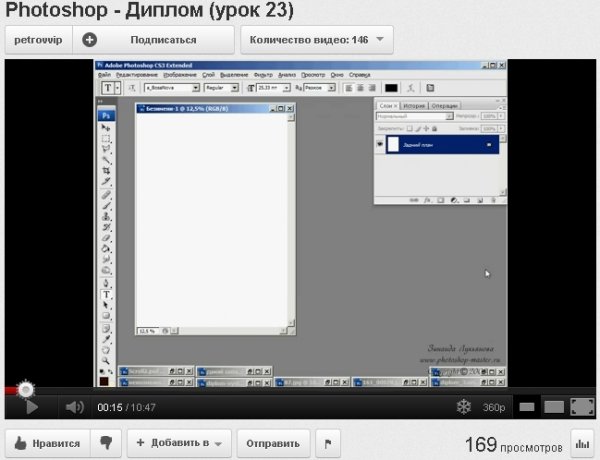The width and height of the screenshot is (600, 460).
Task: Toggle lock position icon in Layers panel
Action: [x=426, y=129]
